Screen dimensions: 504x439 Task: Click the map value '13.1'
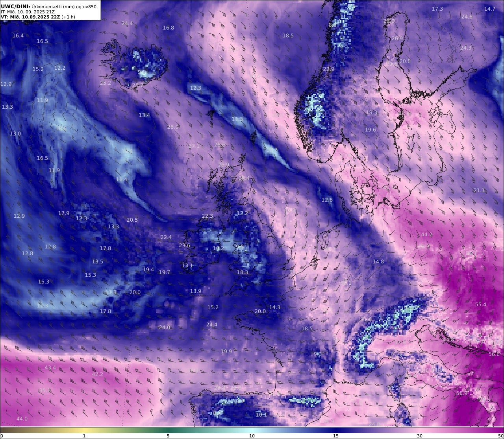pyautogui.click(x=187, y=266)
